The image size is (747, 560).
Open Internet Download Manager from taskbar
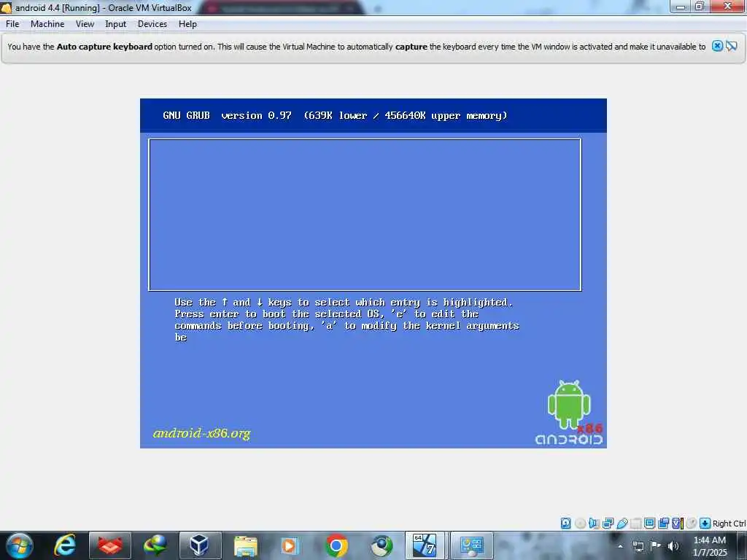click(x=155, y=545)
